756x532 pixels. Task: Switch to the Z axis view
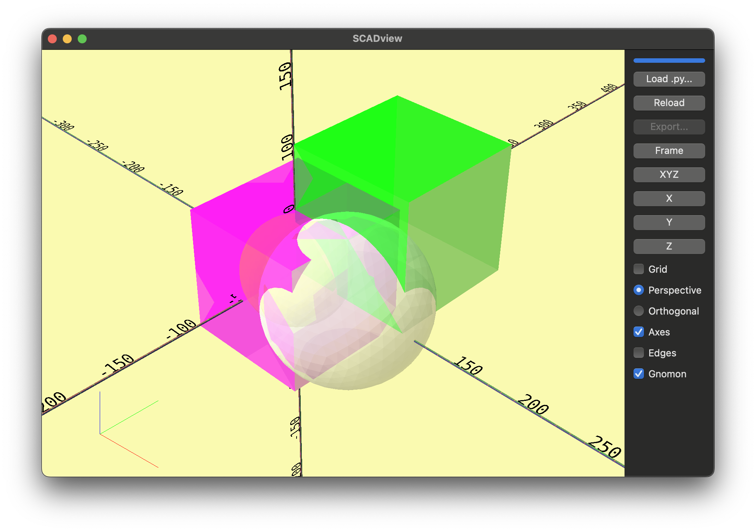click(669, 246)
